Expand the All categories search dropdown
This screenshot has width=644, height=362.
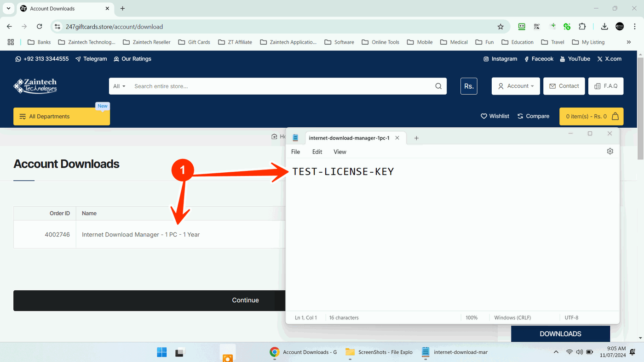coord(119,86)
